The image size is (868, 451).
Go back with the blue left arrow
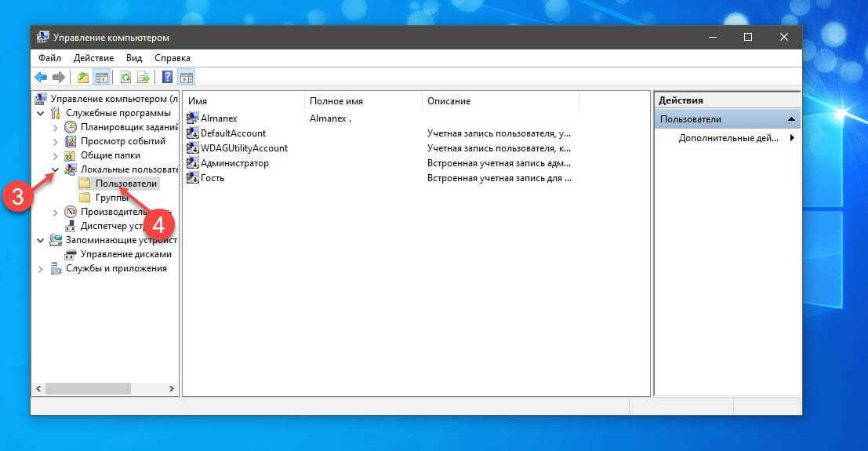pos(41,77)
